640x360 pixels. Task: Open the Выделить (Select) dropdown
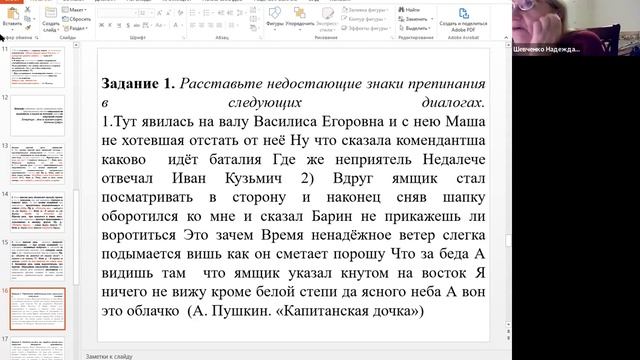coord(415,28)
